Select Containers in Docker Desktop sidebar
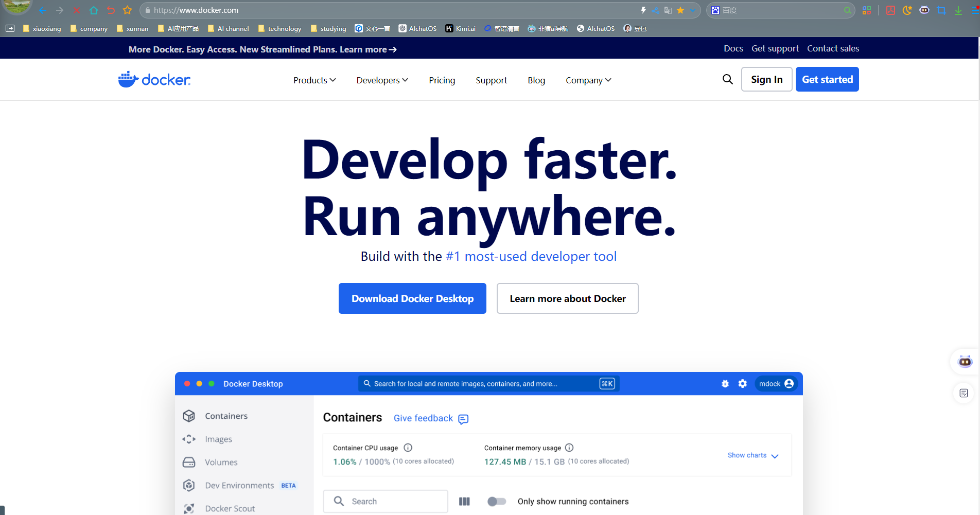 pyautogui.click(x=226, y=416)
